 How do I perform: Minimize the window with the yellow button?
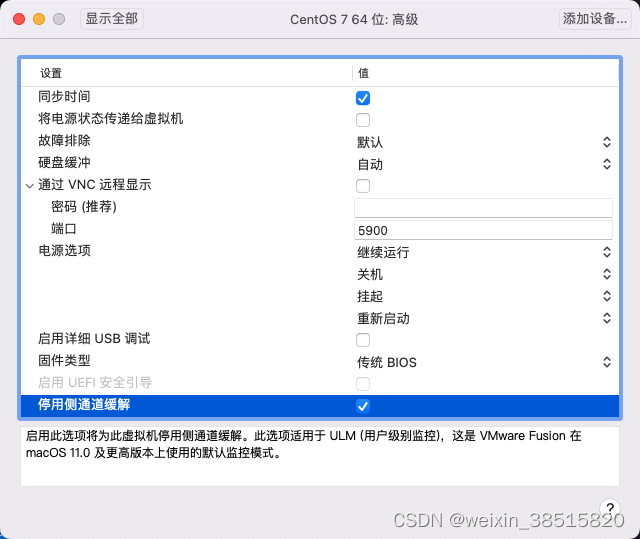(39, 19)
